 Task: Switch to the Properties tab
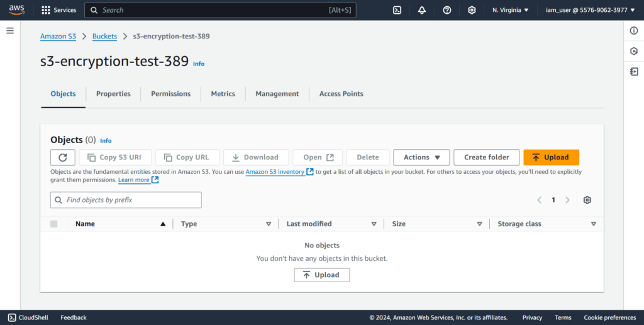113,94
